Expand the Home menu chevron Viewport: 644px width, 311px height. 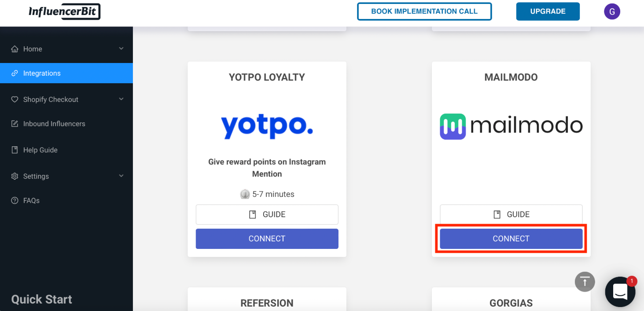point(121,48)
